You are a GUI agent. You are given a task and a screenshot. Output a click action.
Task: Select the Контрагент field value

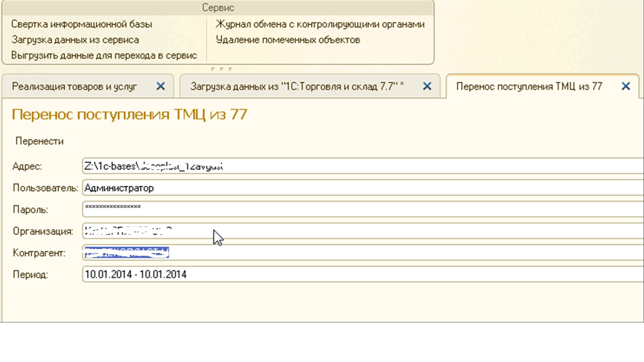click(x=126, y=252)
